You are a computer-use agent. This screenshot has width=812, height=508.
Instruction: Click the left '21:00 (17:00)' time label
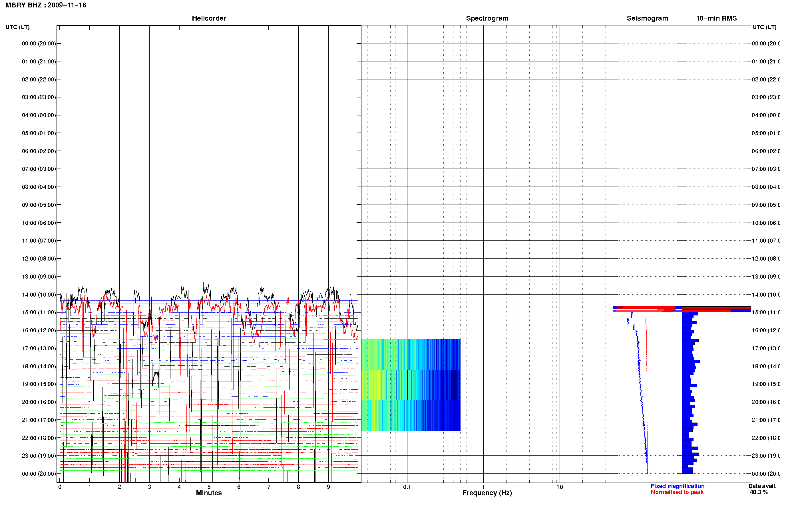[39, 420]
